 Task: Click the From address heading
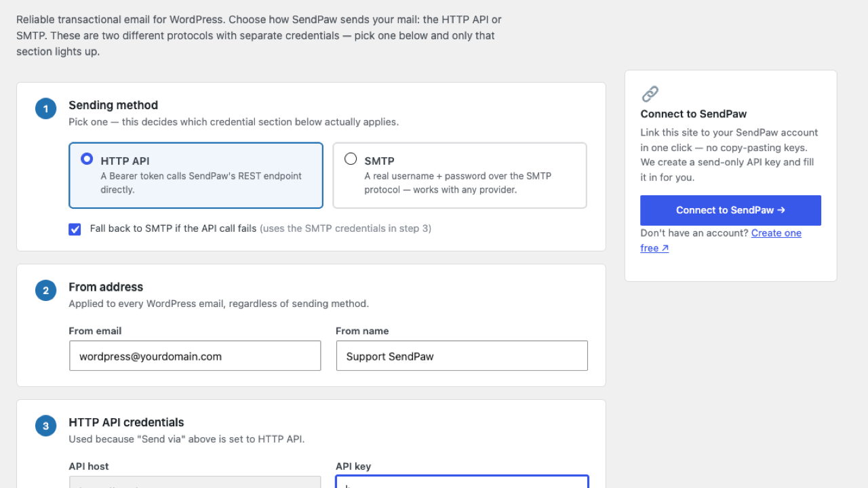(106, 287)
